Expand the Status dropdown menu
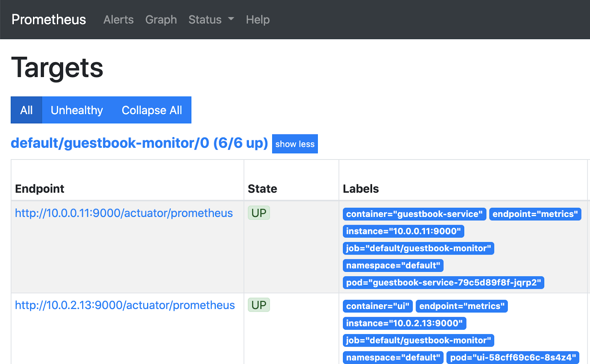The height and width of the screenshot is (364, 590). (x=211, y=20)
